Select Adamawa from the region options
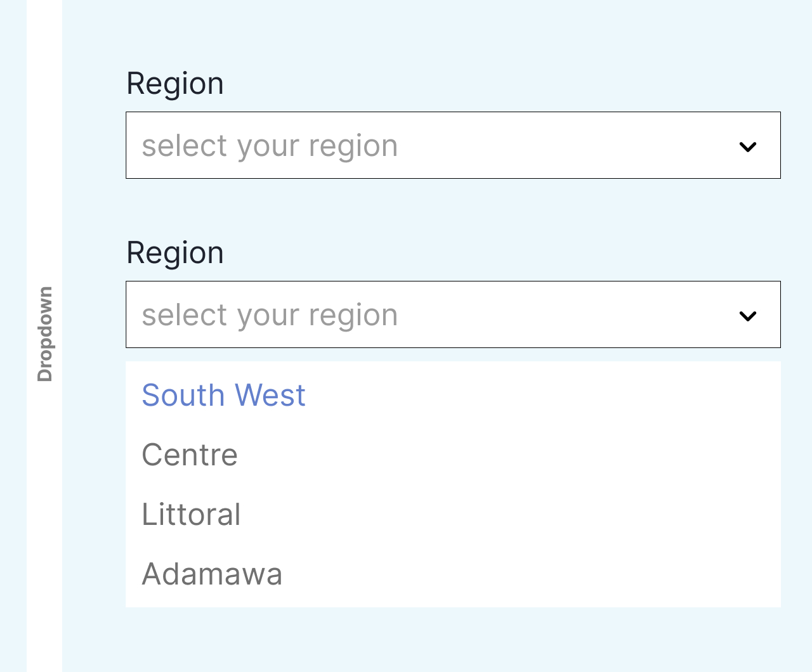Image resolution: width=812 pixels, height=672 pixels. (x=212, y=574)
